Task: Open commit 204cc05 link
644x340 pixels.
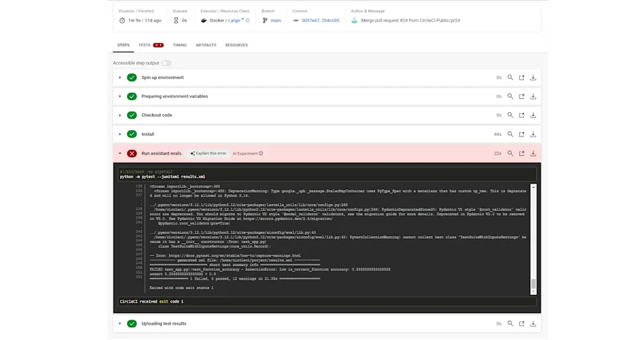Action: pyautogui.click(x=330, y=20)
